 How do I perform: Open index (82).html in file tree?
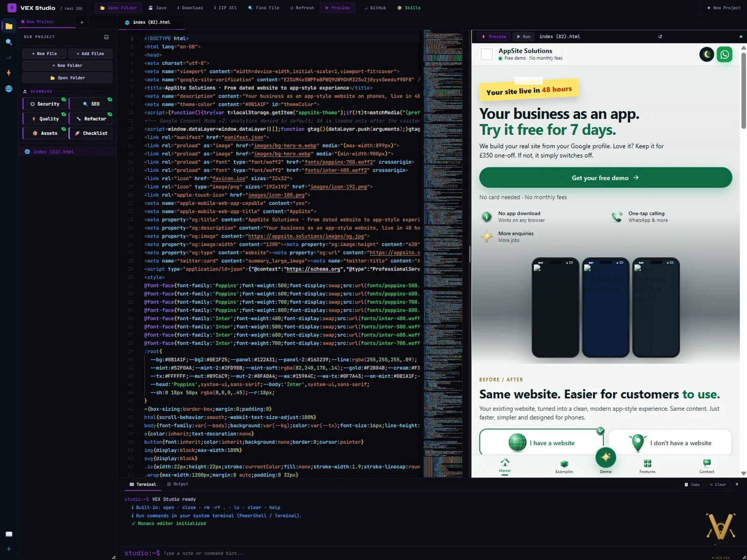point(68,152)
